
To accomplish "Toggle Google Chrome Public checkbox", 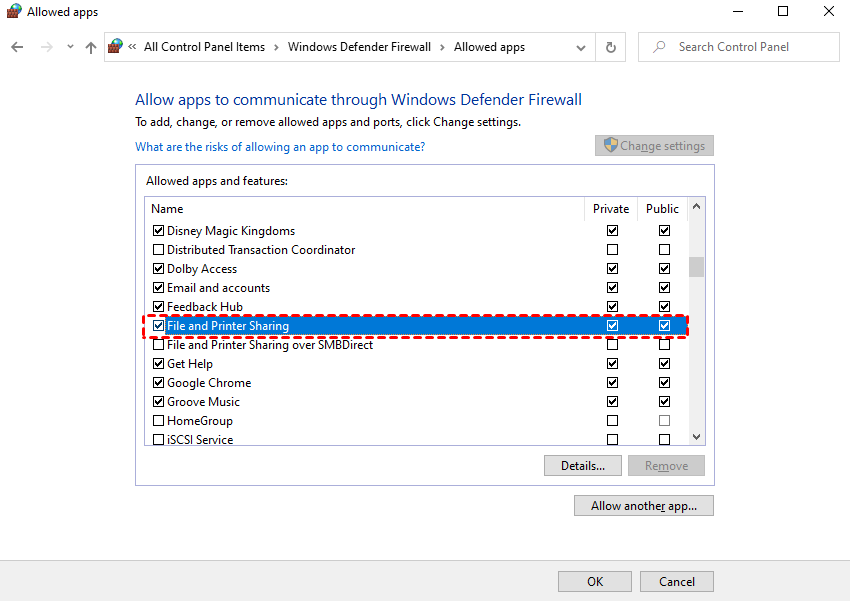I will pyautogui.click(x=664, y=383).
